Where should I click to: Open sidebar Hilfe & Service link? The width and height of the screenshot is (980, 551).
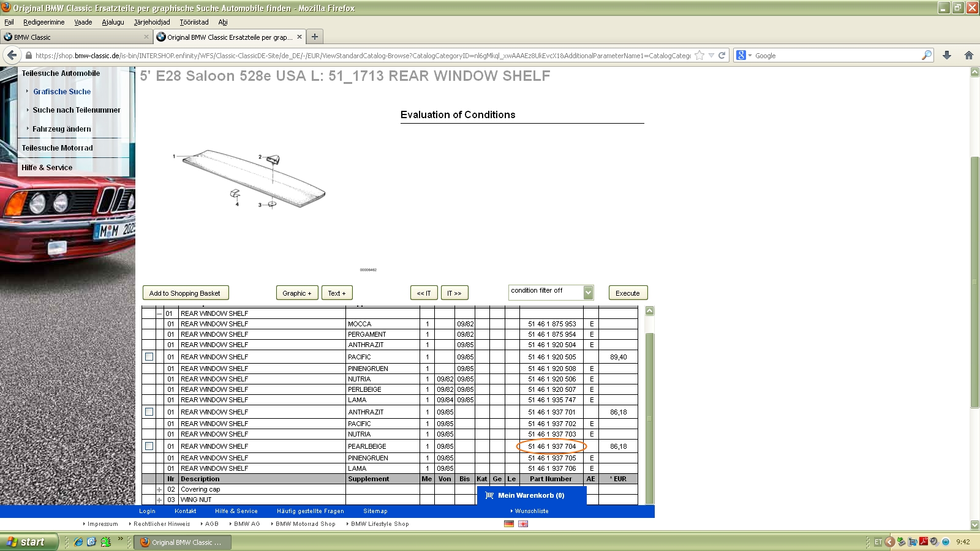click(x=47, y=168)
